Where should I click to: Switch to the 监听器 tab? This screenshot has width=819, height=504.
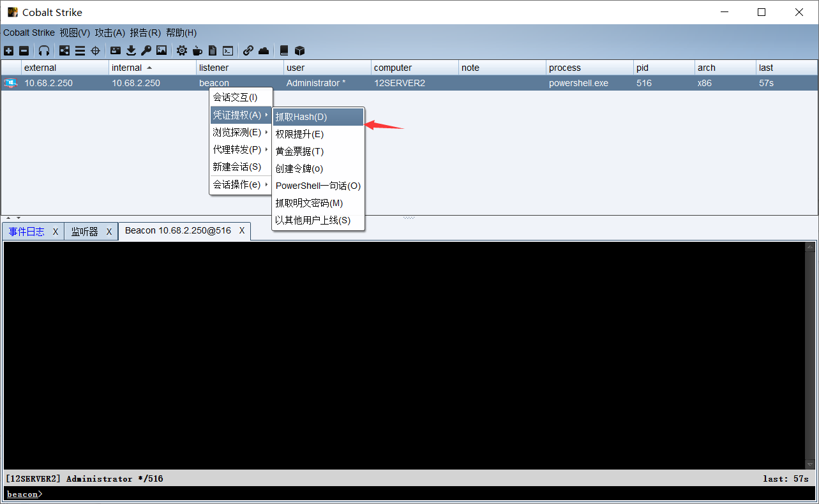coord(85,232)
